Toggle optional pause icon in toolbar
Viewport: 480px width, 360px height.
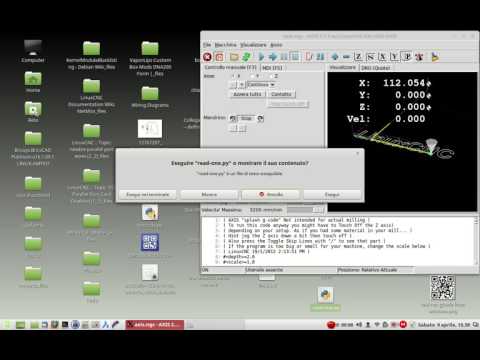coord(320,57)
